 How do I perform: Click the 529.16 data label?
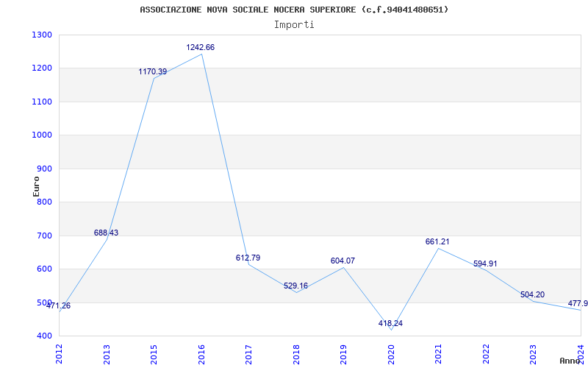(x=295, y=286)
